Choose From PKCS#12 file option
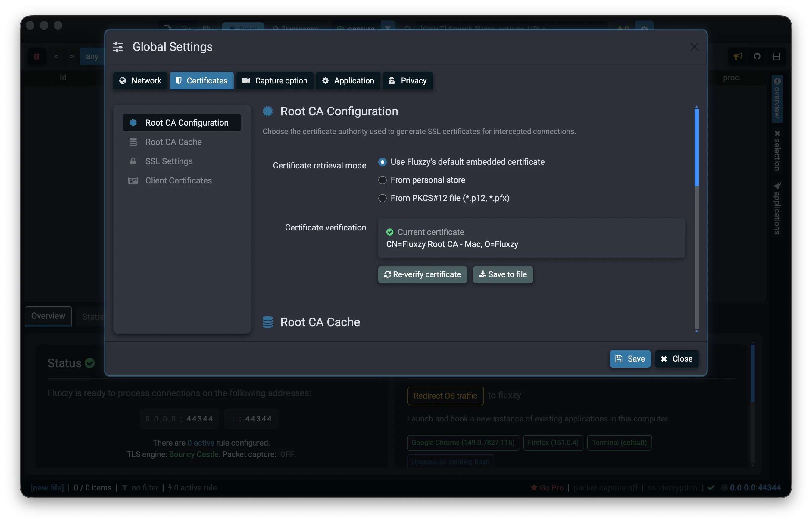The width and height of the screenshot is (812, 523). (x=382, y=198)
